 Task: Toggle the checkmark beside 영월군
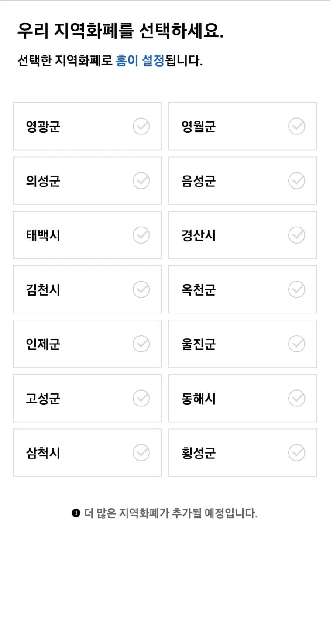296,126
